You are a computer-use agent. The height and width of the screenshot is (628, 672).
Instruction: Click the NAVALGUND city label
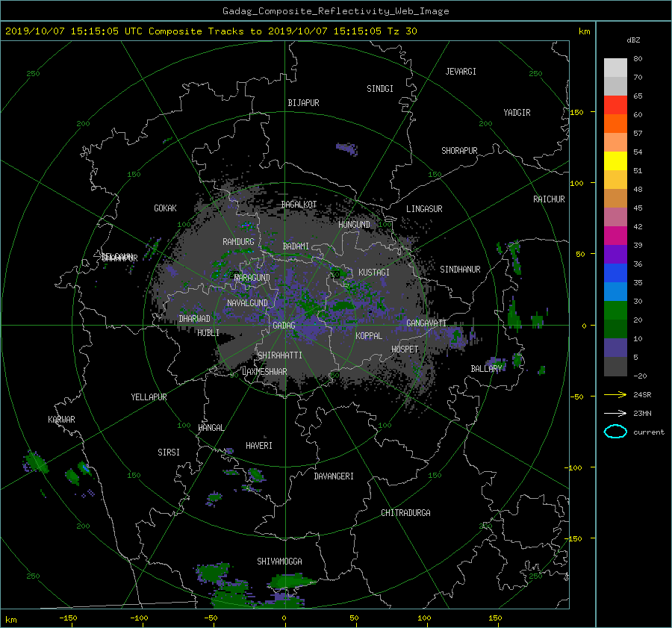click(247, 302)
